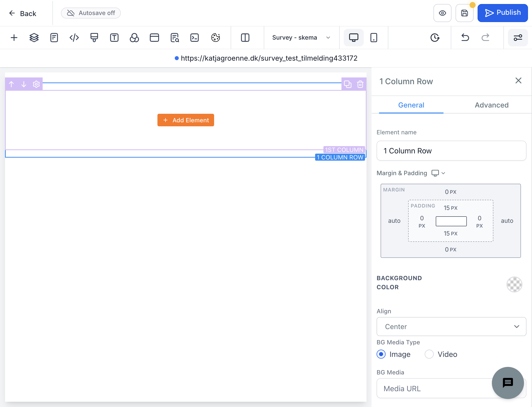Undo the last change
The height and width of the screenshot is (407, 532).
pos(465,38)
